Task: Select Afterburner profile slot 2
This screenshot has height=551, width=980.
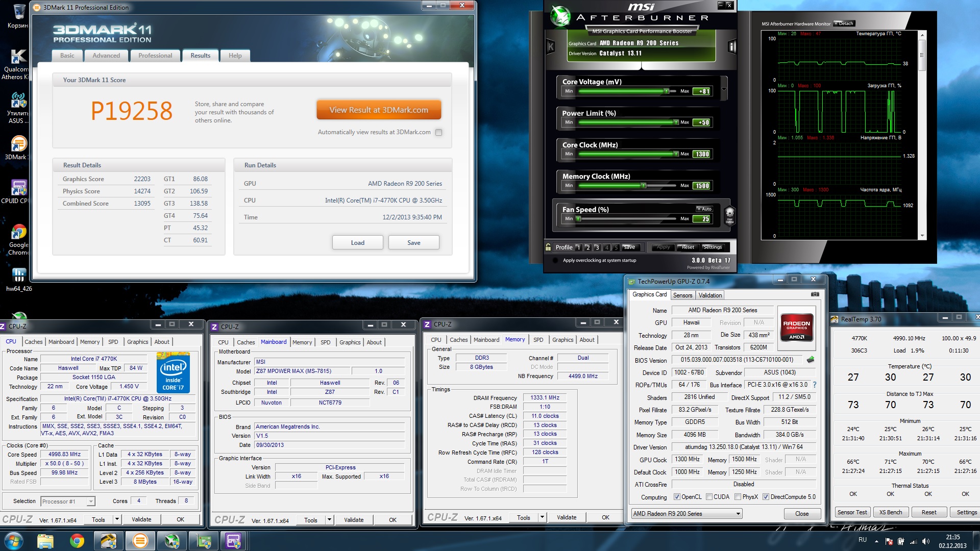Action: pos(587,247)
